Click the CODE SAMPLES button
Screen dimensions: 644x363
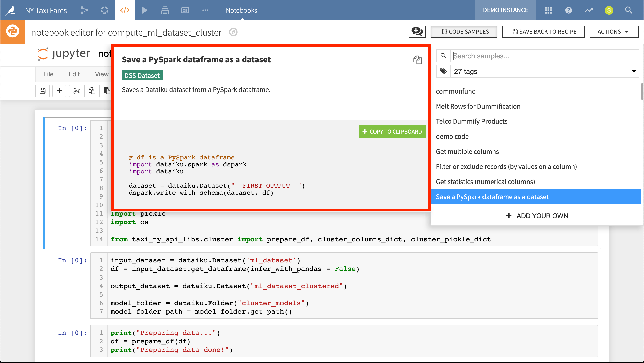pos(464,32)
